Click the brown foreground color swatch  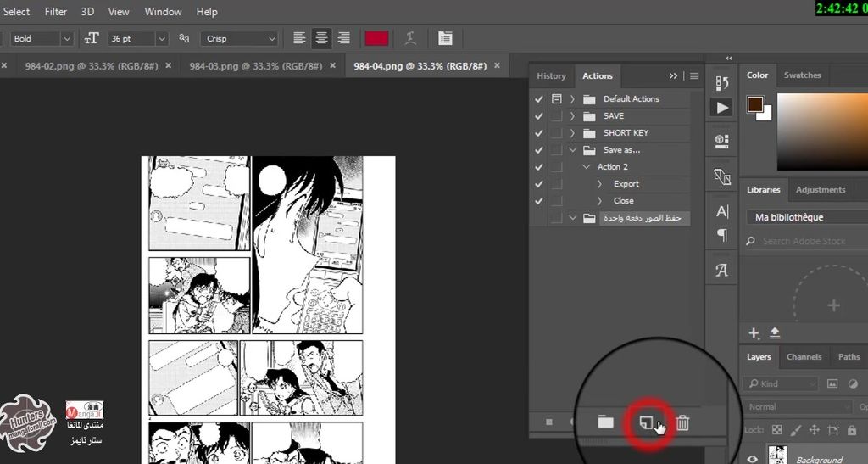point(754,104)
